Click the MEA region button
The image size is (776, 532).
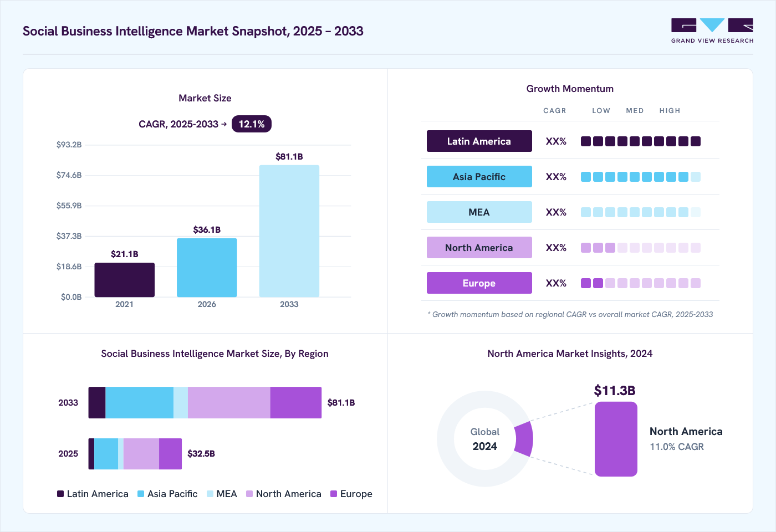coord(479,212)
